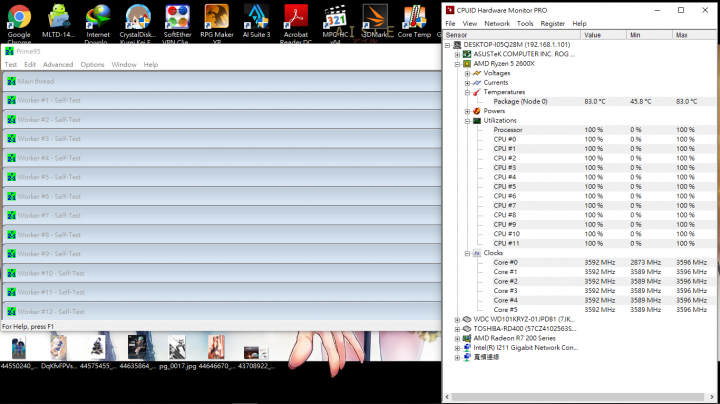720x404 pixels.
Task: Collapse DESKTOP-I05Q28M root node
Action: point(447,45)
